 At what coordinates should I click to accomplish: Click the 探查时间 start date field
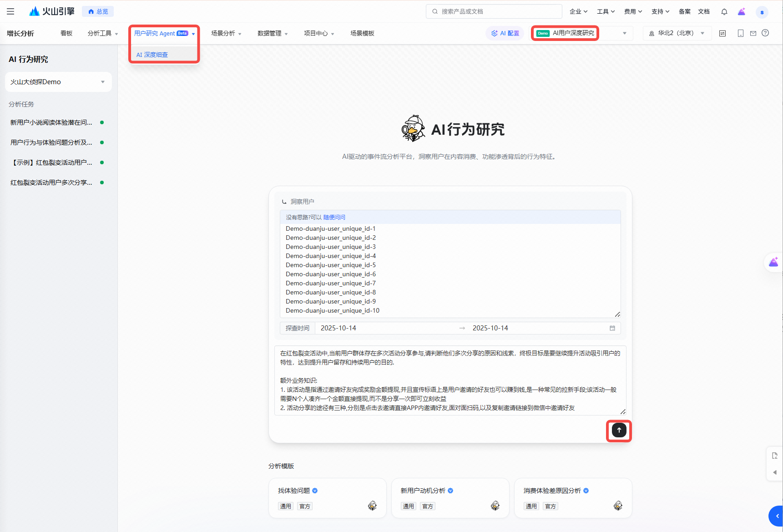[x=387, y=328]
